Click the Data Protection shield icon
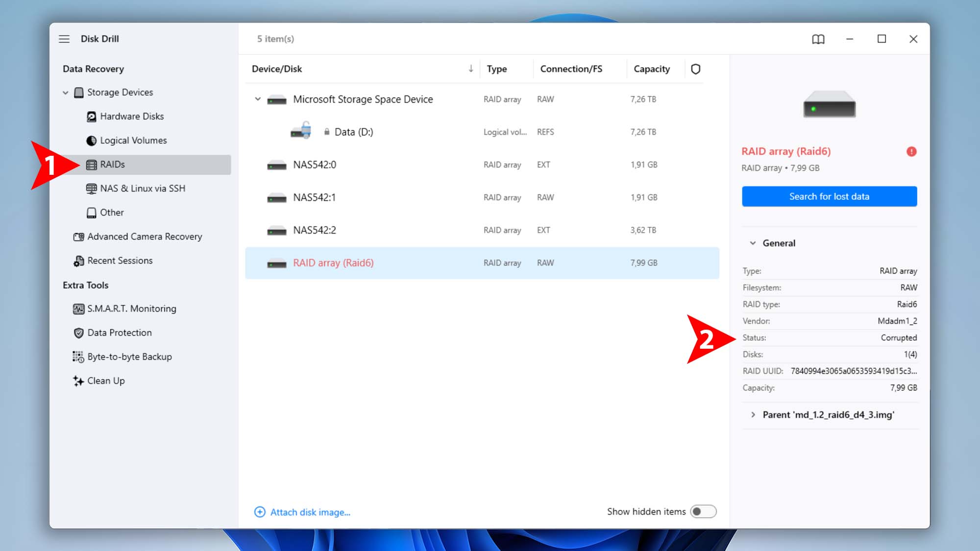 78,333
